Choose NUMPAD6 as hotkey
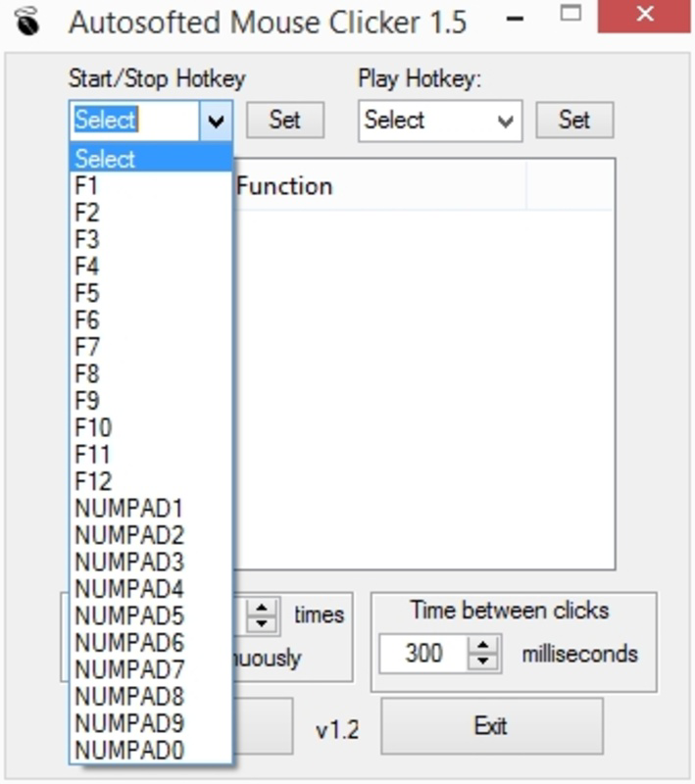 click(x=151, y=643)
